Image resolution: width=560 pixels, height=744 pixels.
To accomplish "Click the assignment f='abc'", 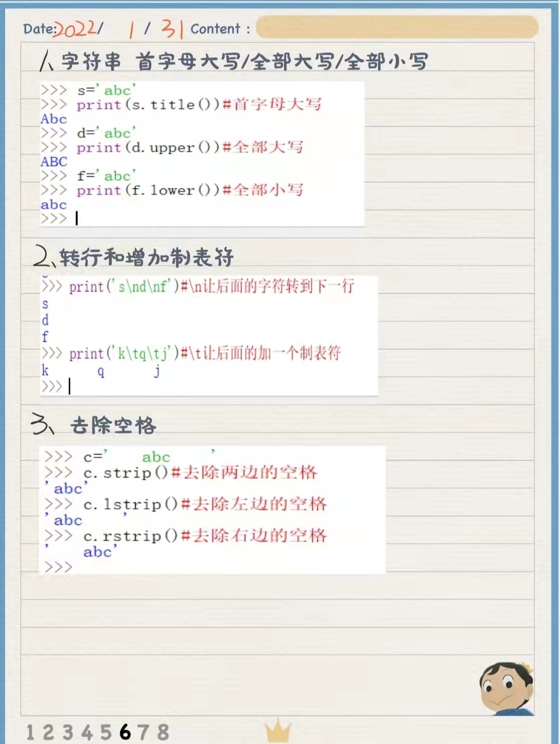I will (x=107, y=176).
